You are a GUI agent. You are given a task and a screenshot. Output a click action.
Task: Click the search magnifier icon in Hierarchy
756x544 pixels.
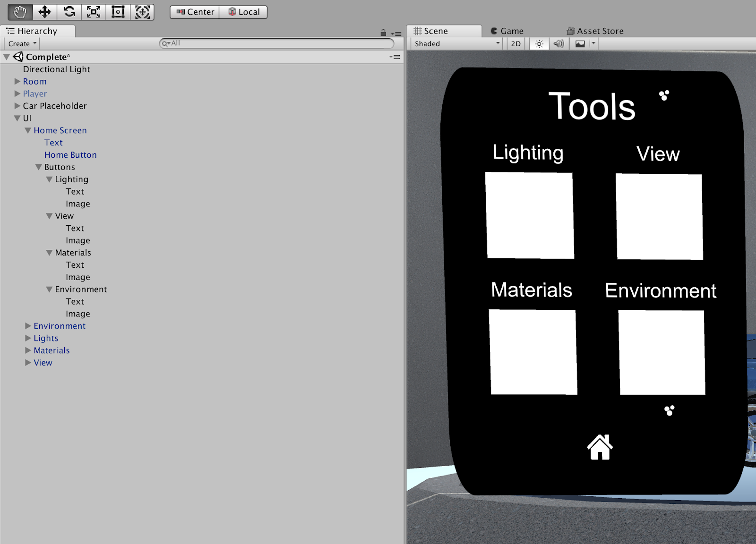165,43
